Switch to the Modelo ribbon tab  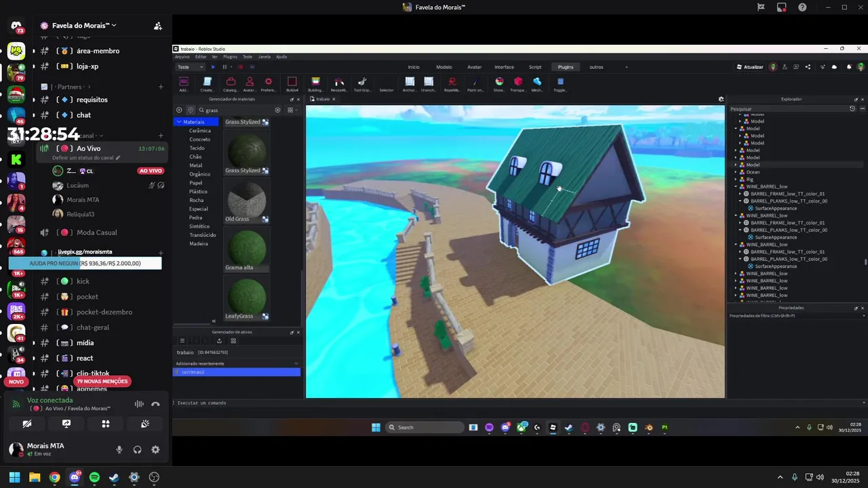pyautogui.click(x=444, y=67)
